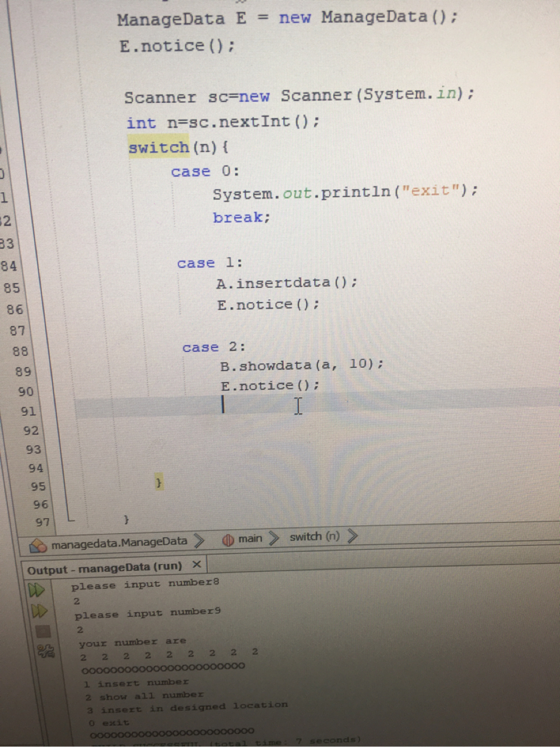Image resolution: width=560 pixels, height=747 pixels.
Task: Click line number 86 in gutter
Action: click(15, 310)
